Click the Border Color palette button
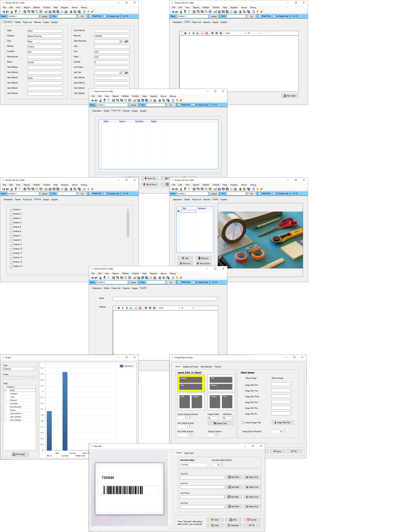This screenshot has width=406, height=532. (x=220, y=423)
